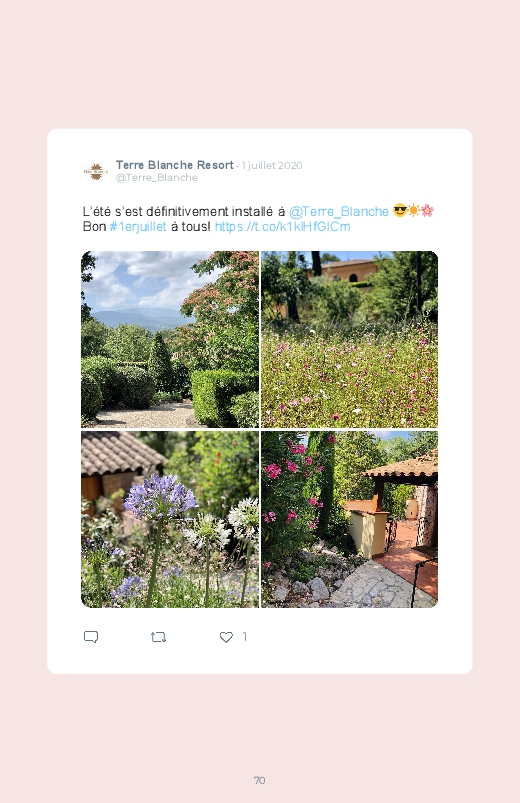Like the tweet with heart icon

[x=226, y=637]
